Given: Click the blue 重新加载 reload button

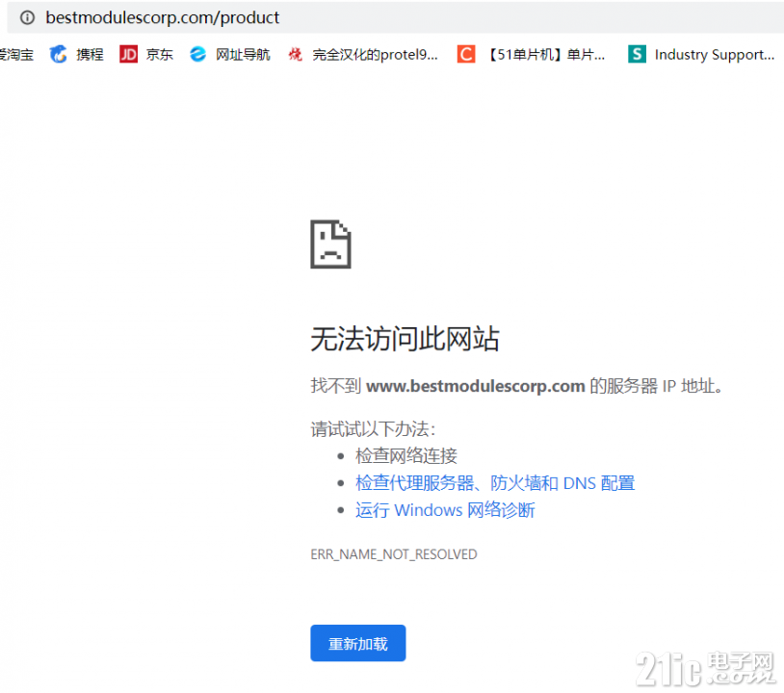Looking at the screenshot, I should tap(358, 644).
